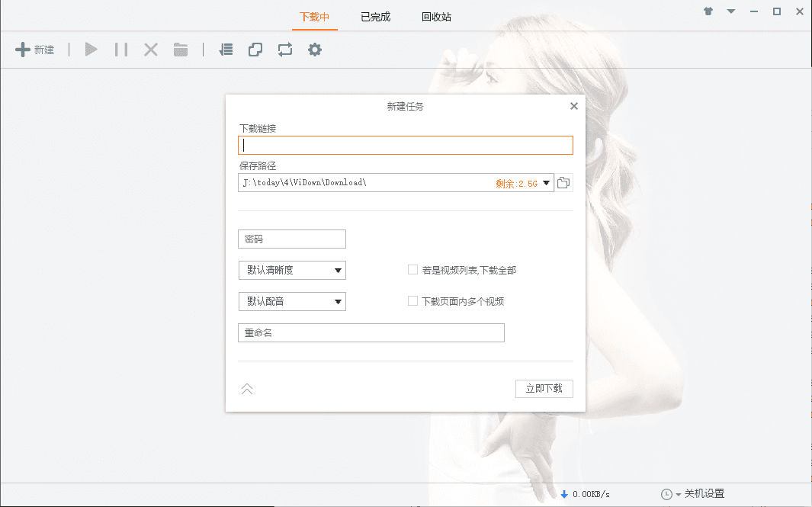
Task: Click the 立即下载 download button
Action: click(544, 388)
